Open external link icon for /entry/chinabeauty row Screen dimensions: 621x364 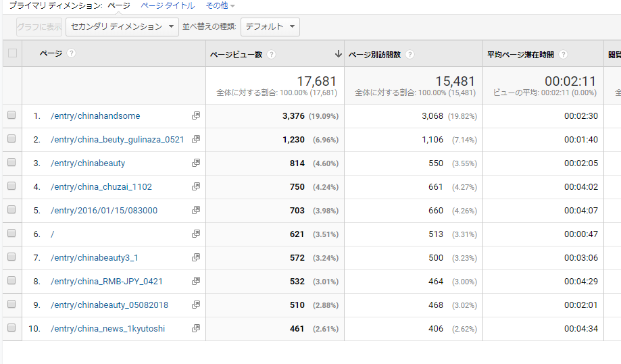coord(196,163)
